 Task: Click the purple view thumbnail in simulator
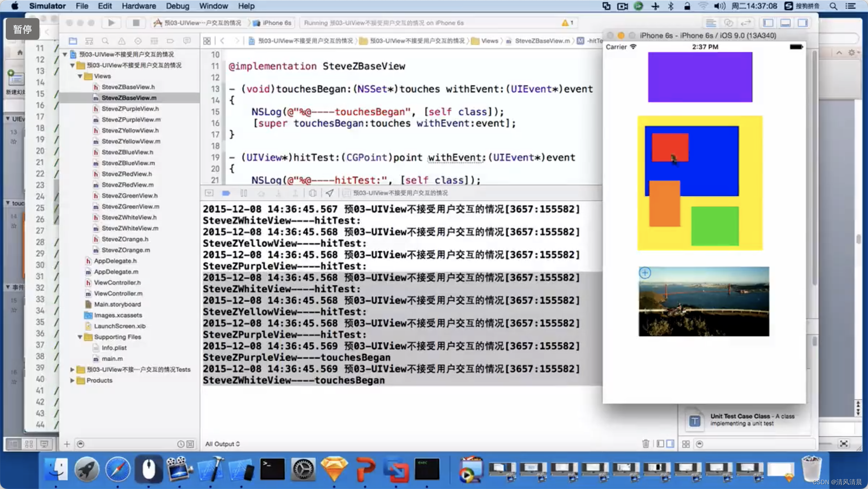[x=701, y=77]
